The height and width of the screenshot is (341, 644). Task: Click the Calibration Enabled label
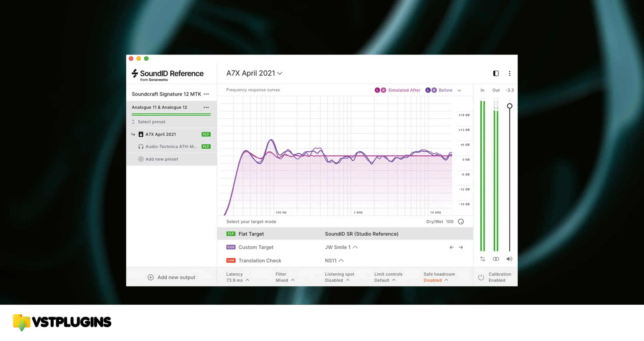[x=500, y=277]
